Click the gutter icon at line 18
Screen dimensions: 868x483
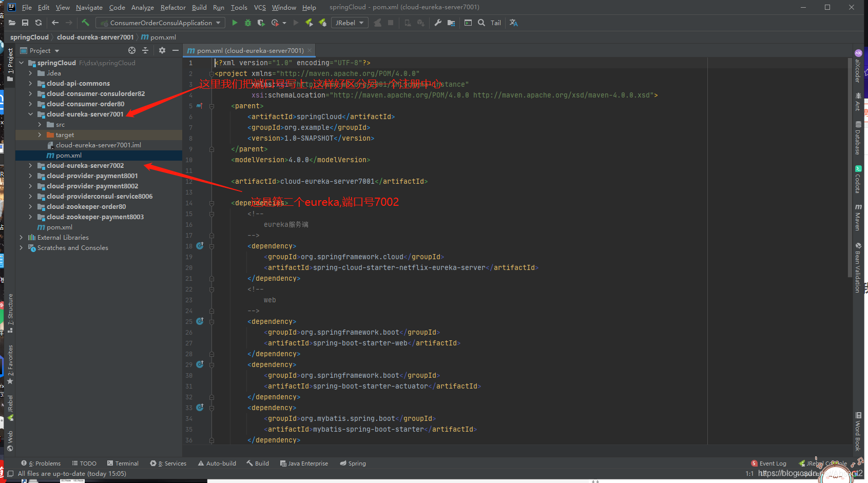[200, 246]
